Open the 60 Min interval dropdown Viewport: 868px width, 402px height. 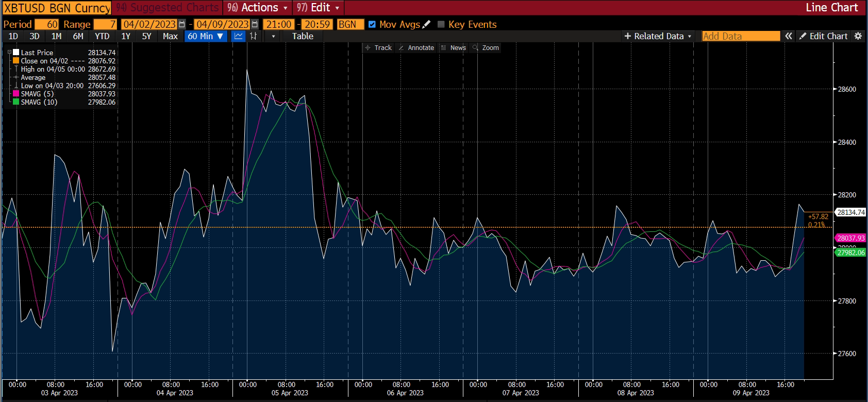pos(206,36)
